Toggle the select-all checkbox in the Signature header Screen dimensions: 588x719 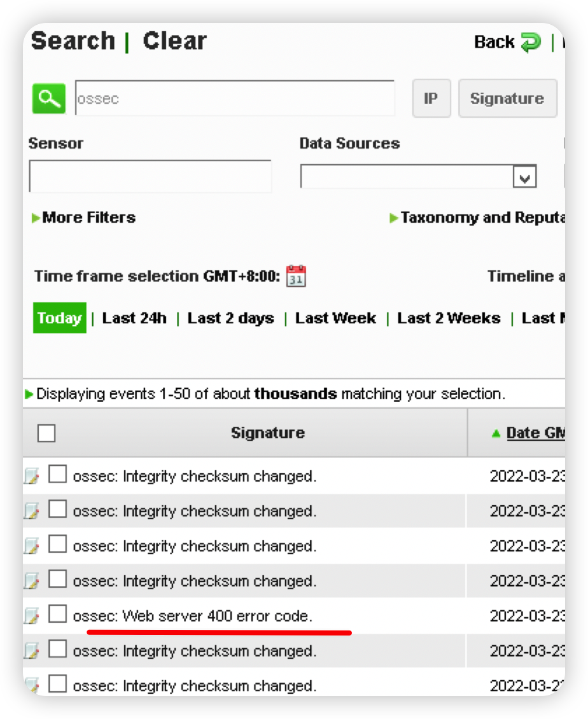(46, 433)
